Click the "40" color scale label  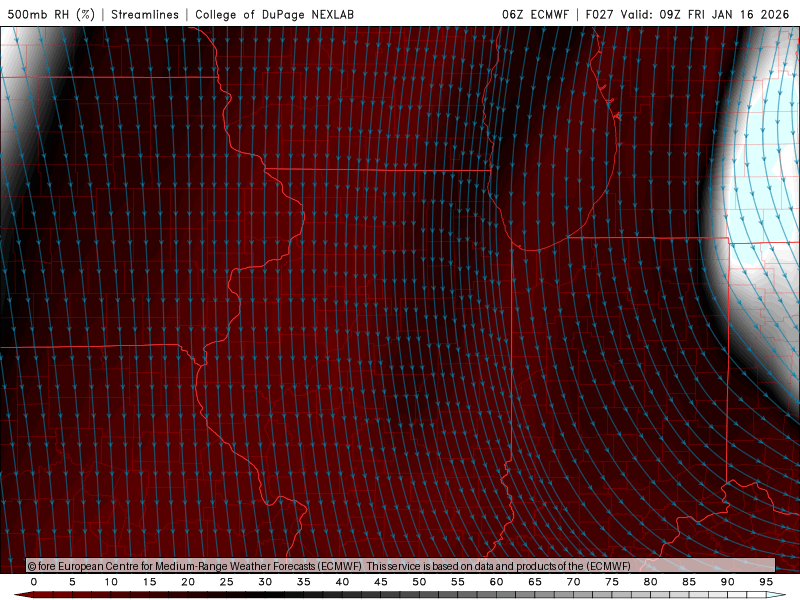(342, 582)
